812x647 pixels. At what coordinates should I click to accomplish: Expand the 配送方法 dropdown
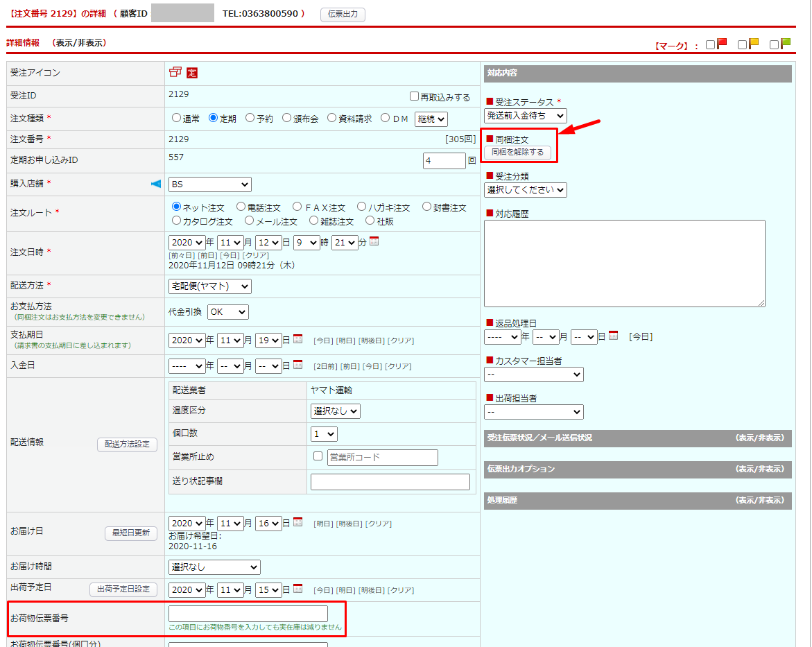click(210, 286)
